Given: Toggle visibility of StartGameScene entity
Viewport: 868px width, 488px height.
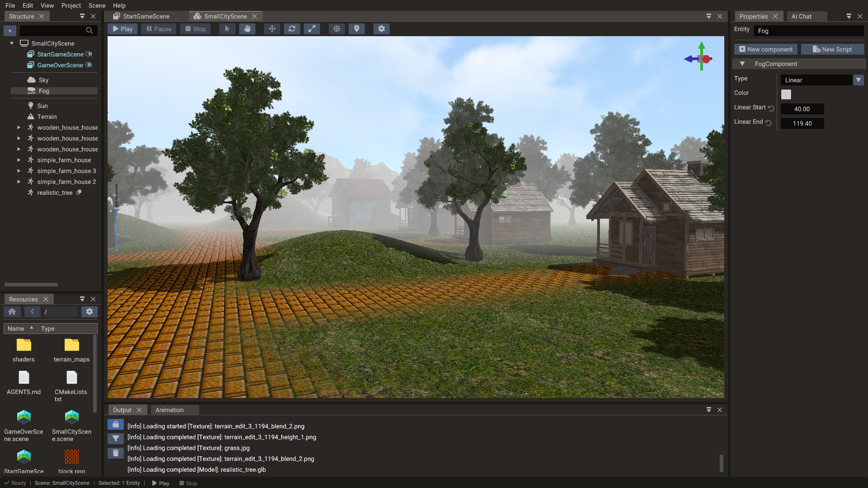Looking at the screenshot, I should point(89,54).
